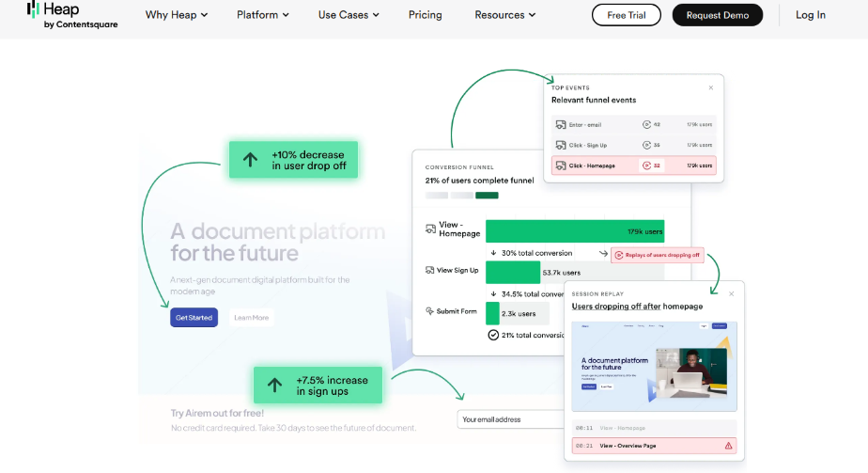868x473 pixels.
Task: Expand the Use Cases menu
Action: pyautogui.click(x=349, y=15)
